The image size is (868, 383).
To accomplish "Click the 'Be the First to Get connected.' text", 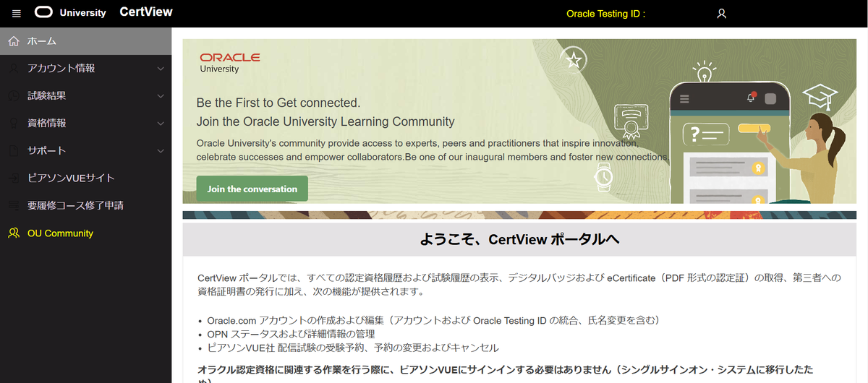I will pos(278,103).
